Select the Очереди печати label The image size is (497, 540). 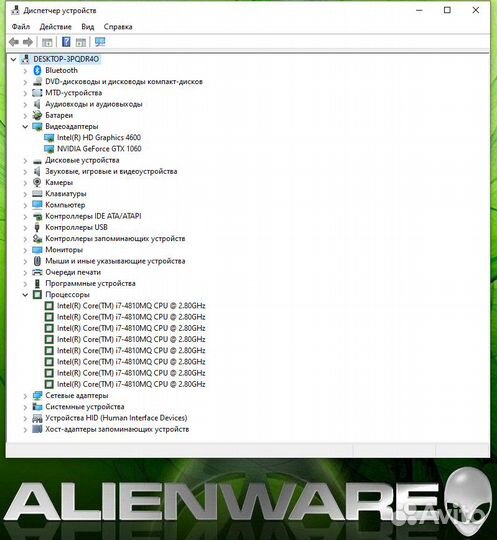pos(73,272)
